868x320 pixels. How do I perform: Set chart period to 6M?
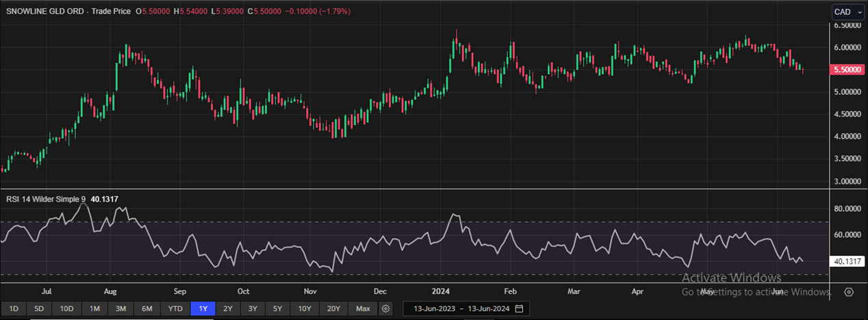point(146,308)
